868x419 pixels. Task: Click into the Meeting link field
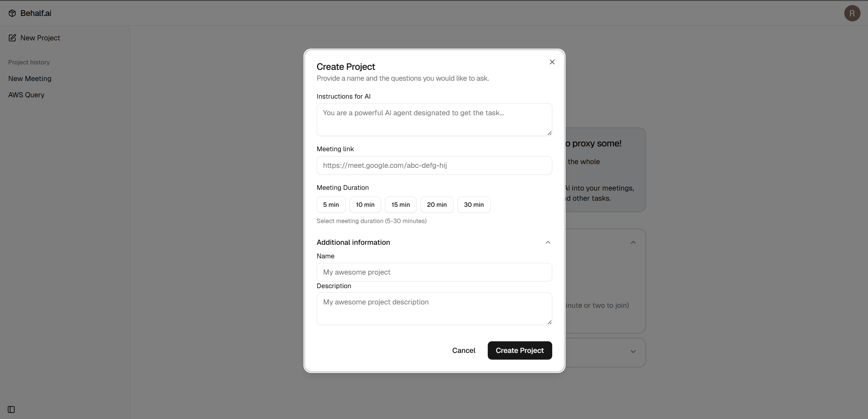[434, 165]
